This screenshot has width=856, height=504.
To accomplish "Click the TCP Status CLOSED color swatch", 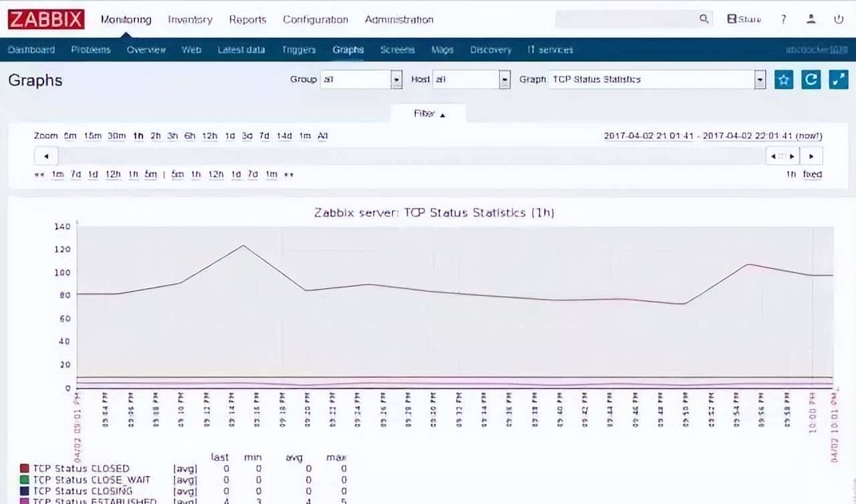I will click(x=25, y=469).
